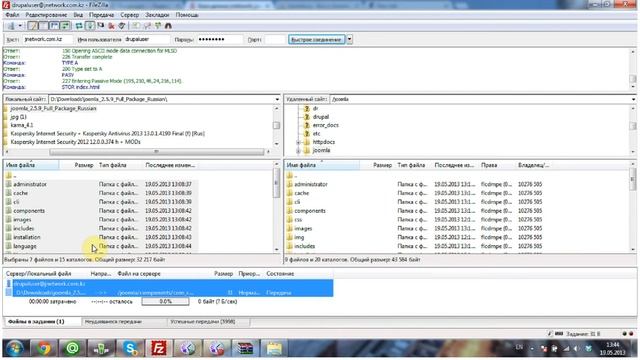
Task: Select local components folder icon
Action: tap(9, 211)
